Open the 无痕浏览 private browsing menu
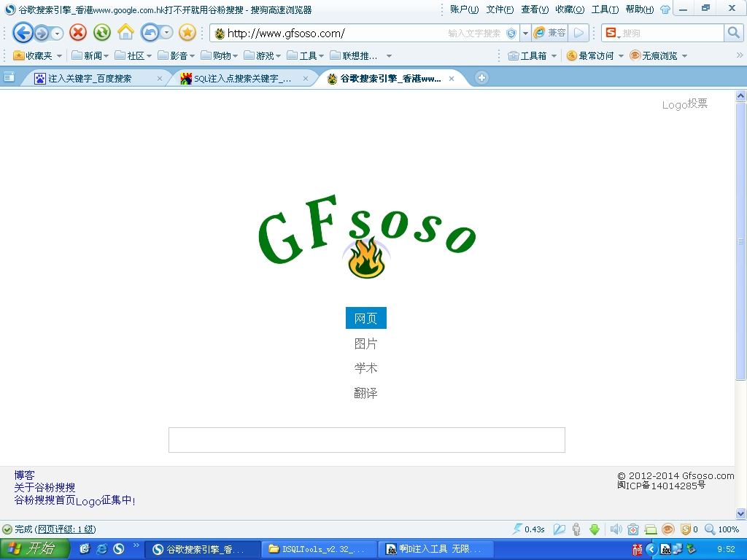Image resolution: width=747 pixels, height=560 pixels. [659, 55]
